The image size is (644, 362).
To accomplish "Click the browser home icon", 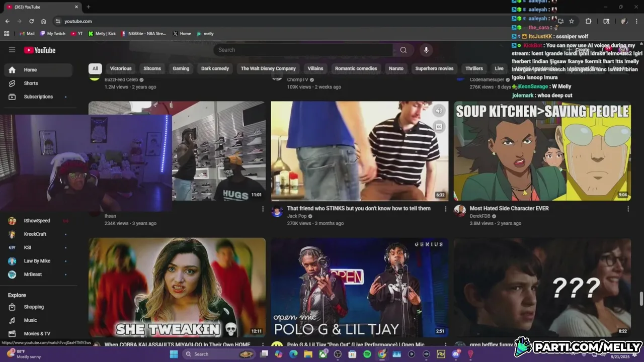I will click(43, 21).
